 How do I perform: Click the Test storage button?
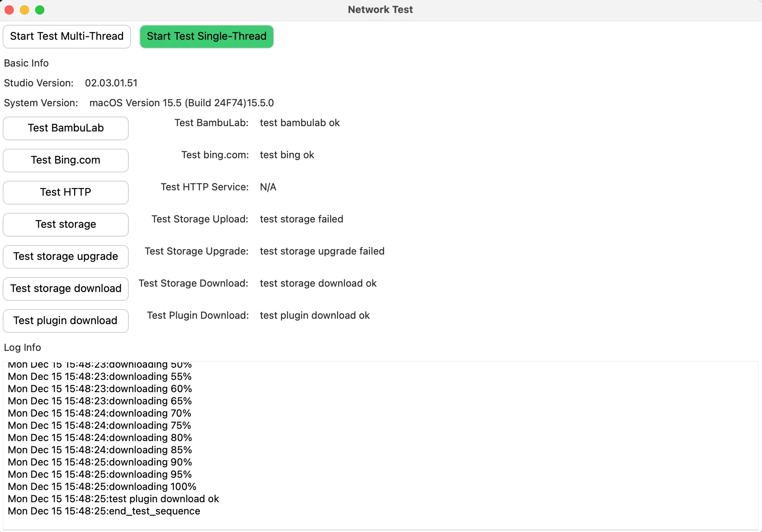point(66,224)
